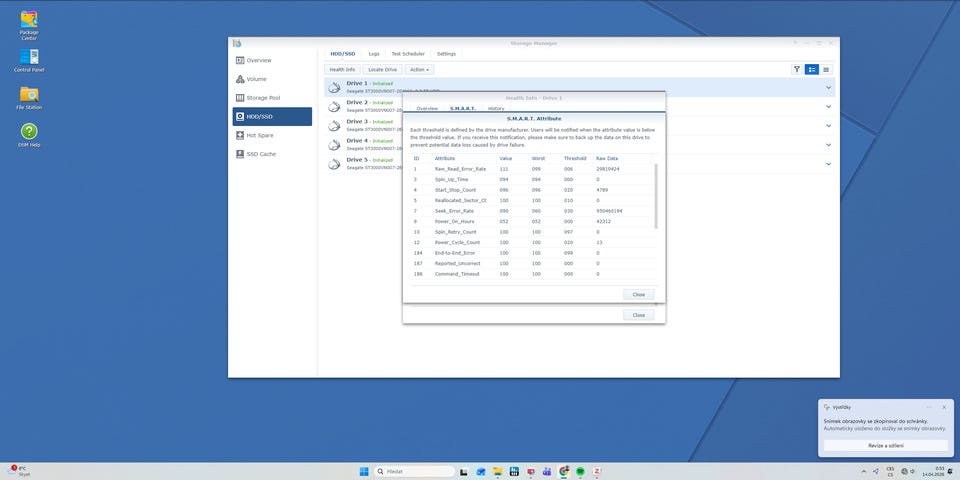
Task: Click the Windows taskbar search field
Action: coord(410,470)
